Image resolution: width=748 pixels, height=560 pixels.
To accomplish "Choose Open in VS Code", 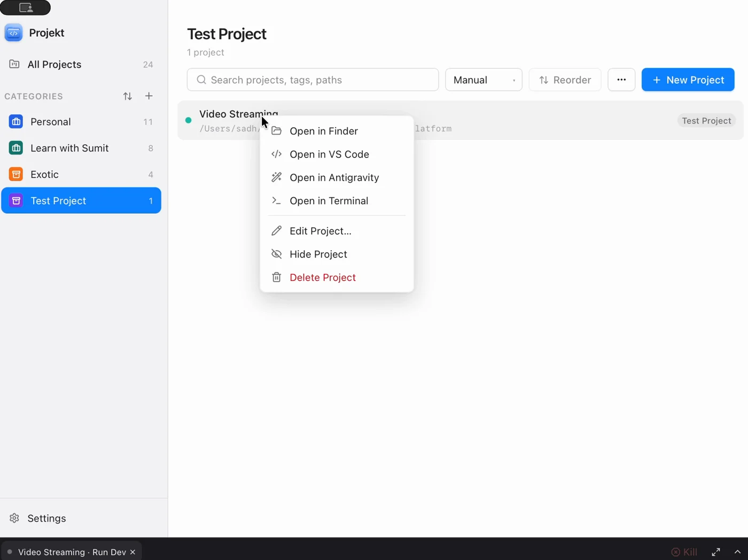I will click(x=337, y=154).
